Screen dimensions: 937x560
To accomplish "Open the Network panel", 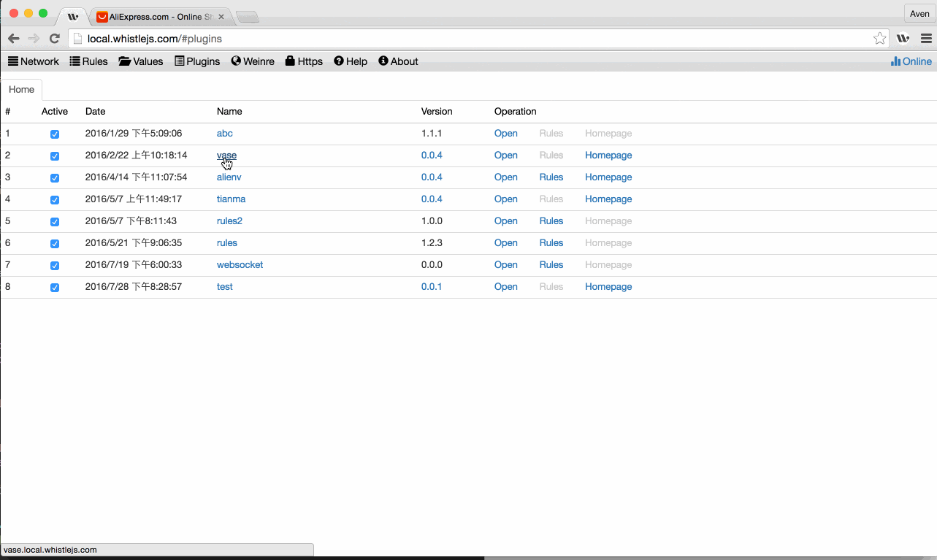I will coord(33,61).
